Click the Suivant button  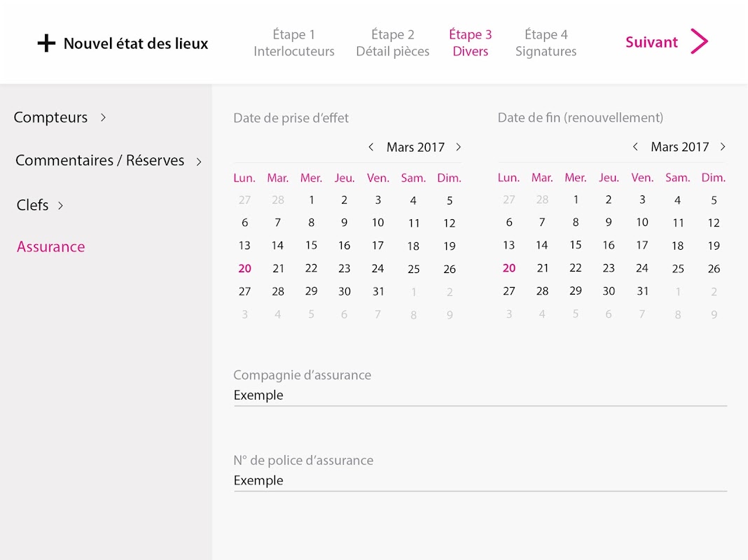(651, 42)
